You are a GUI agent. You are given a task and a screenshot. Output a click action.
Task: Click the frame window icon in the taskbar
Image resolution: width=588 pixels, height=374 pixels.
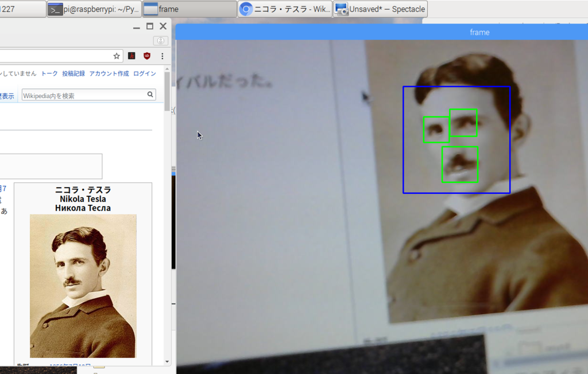tap(151, 9)
